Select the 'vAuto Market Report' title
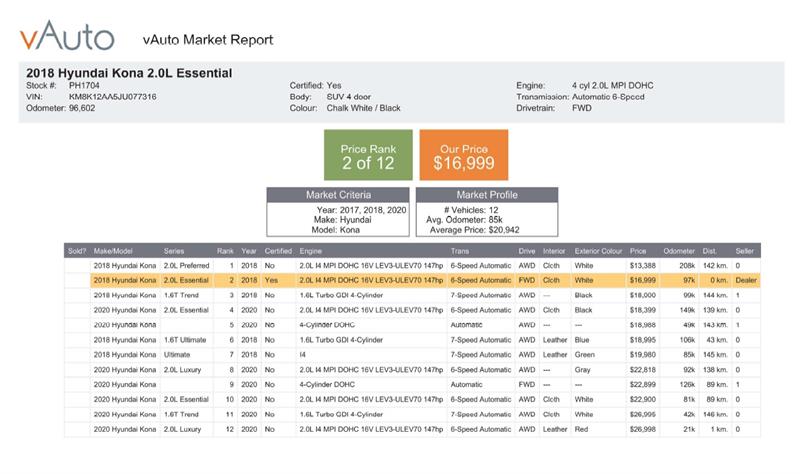 click(208, 40)
